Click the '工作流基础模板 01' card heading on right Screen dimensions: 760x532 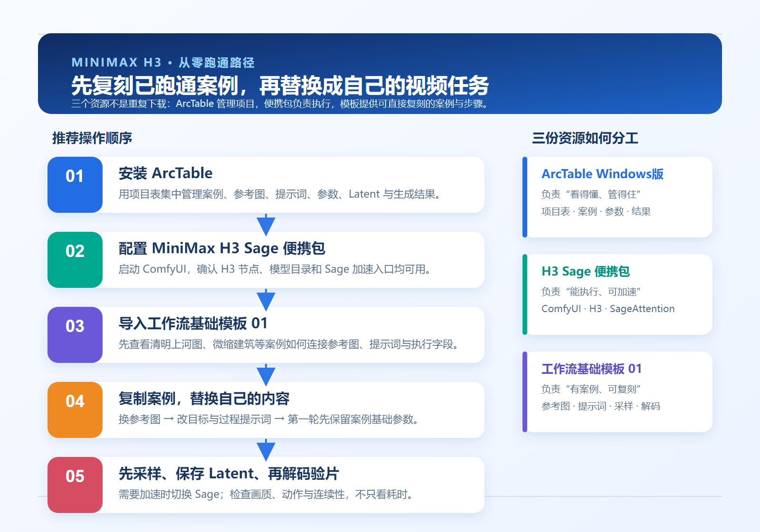click(592, 369)
